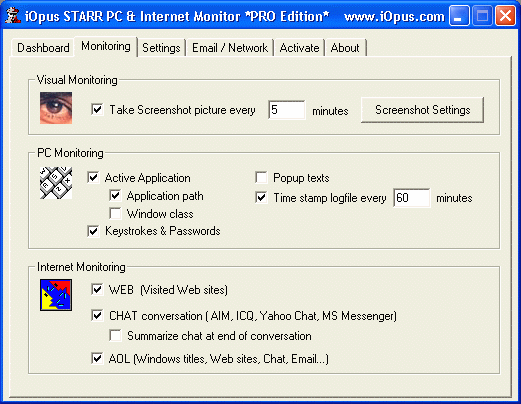Disable the Application path option
The width and height of the screenshot is (521, 404).
pos(115,195)
